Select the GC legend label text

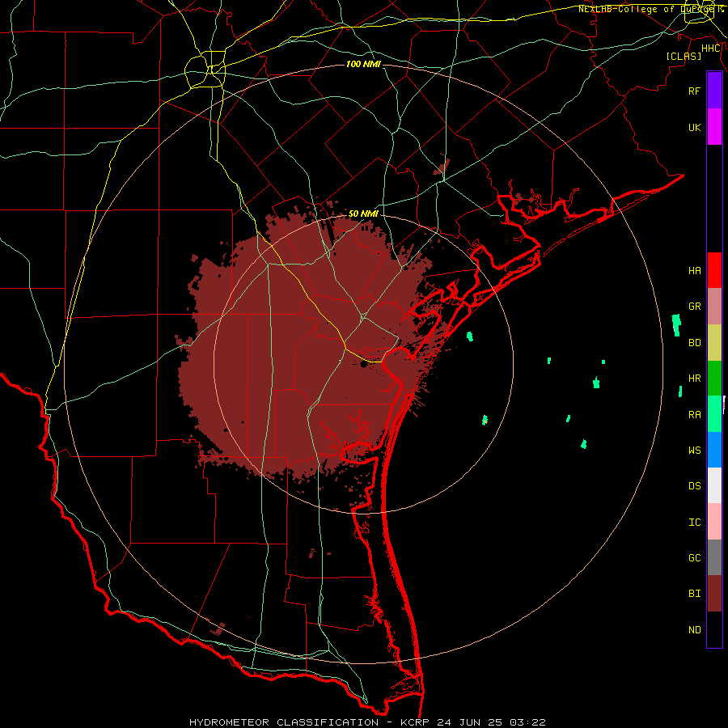(694, 558)
